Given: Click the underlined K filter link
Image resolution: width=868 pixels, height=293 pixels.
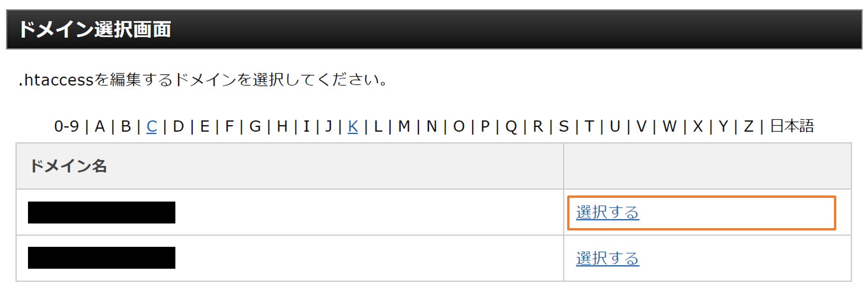Looking at the screenshot, I should coord(352,126).
